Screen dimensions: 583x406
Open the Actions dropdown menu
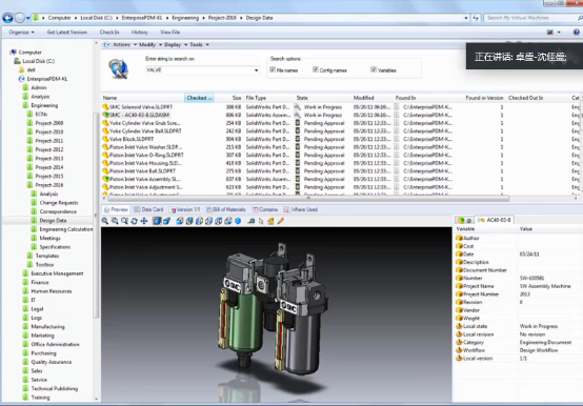124,45
